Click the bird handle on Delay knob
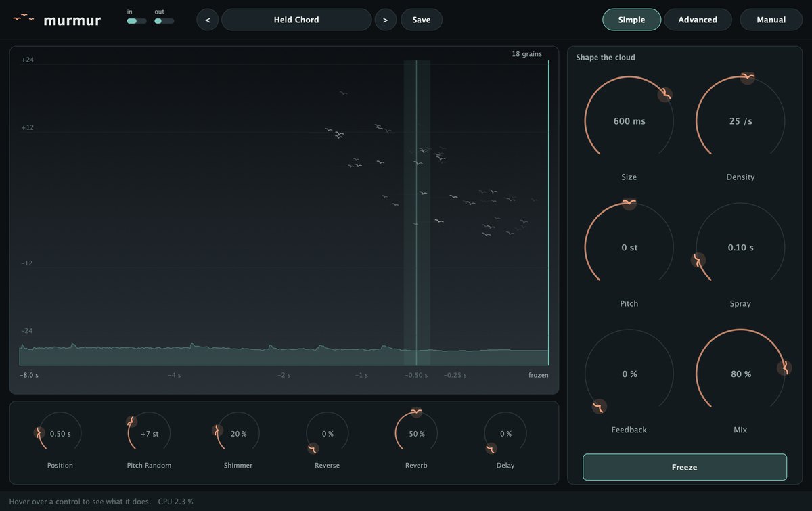The image size is (812, 511). click(x=491, y=448)
